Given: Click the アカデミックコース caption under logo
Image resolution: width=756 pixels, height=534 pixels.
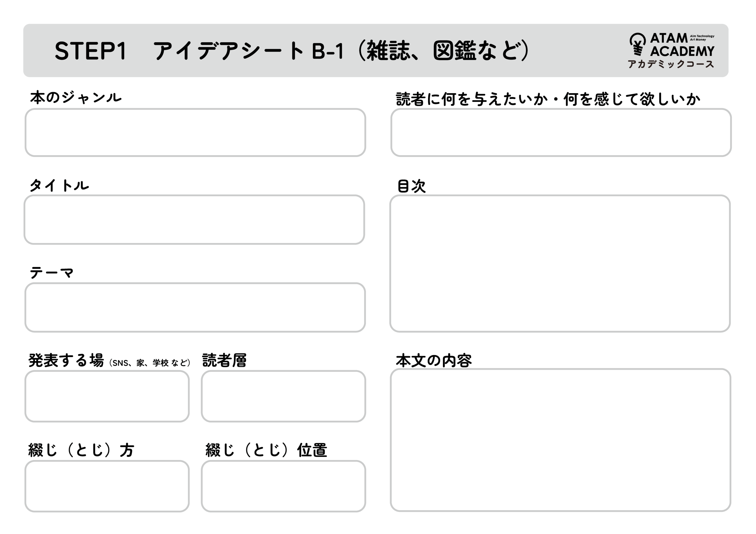Looking at the screenshot, I should click(671, 64).
